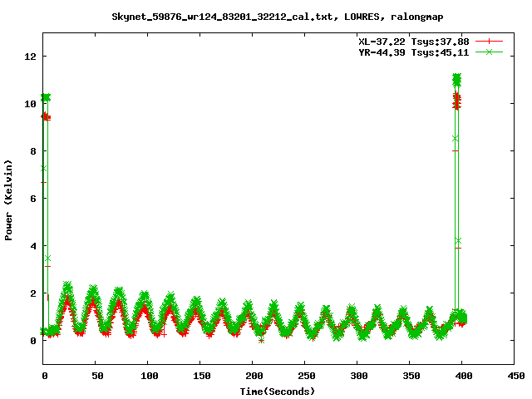The height and width of the screenshot is (399, 532).
Task: Click x-axis tick label 200
Action: coord(254,376)
